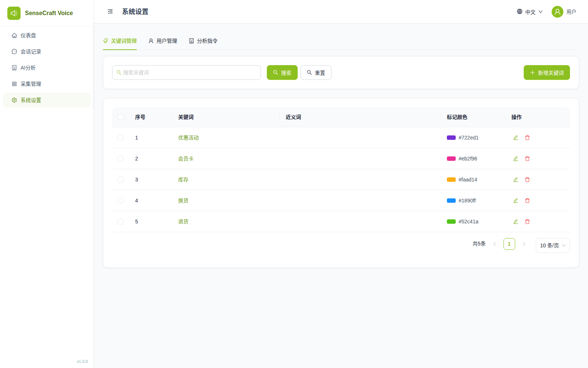Delete the 退货 keyword row
This screenshot has width=588, height=368.
(527, 222)
